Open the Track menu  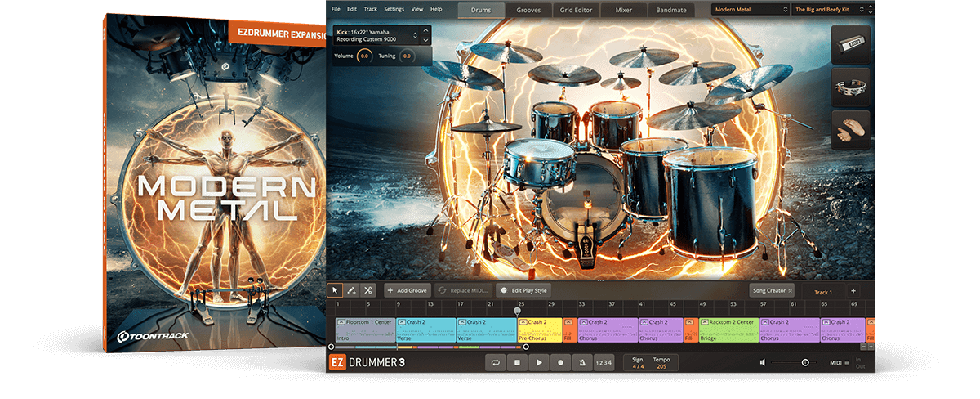coord(371,9)
